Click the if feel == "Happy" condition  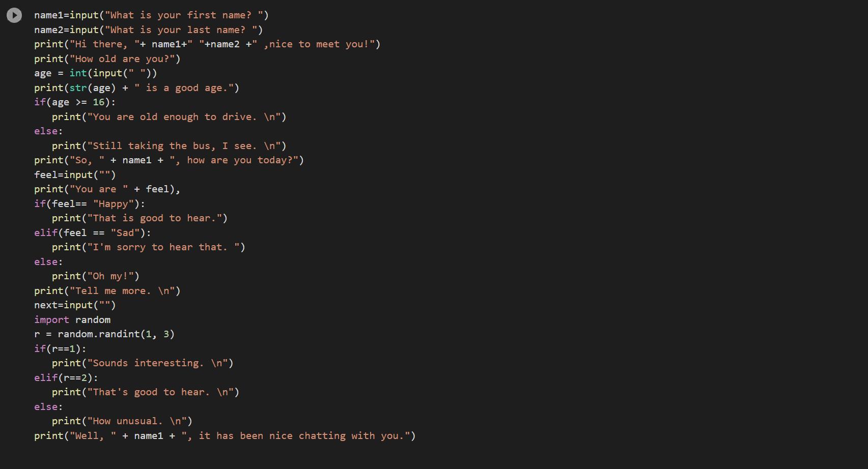[90, 204]
